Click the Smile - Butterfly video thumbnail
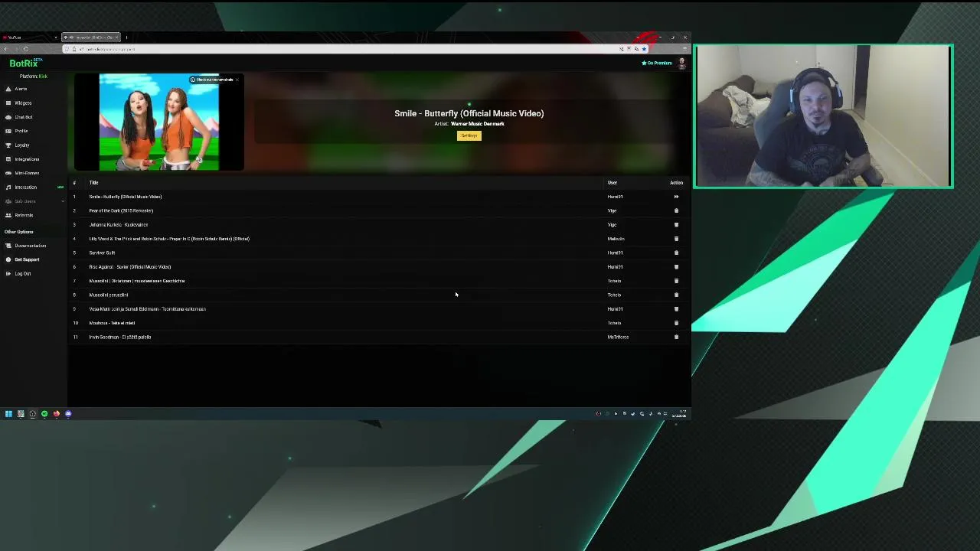This screenshot has width=980, height=551. (x=159, y=122)
